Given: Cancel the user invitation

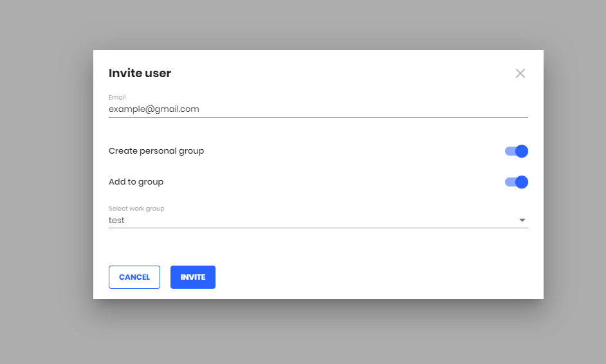Looking at the screenshot, I should [134, 277].
